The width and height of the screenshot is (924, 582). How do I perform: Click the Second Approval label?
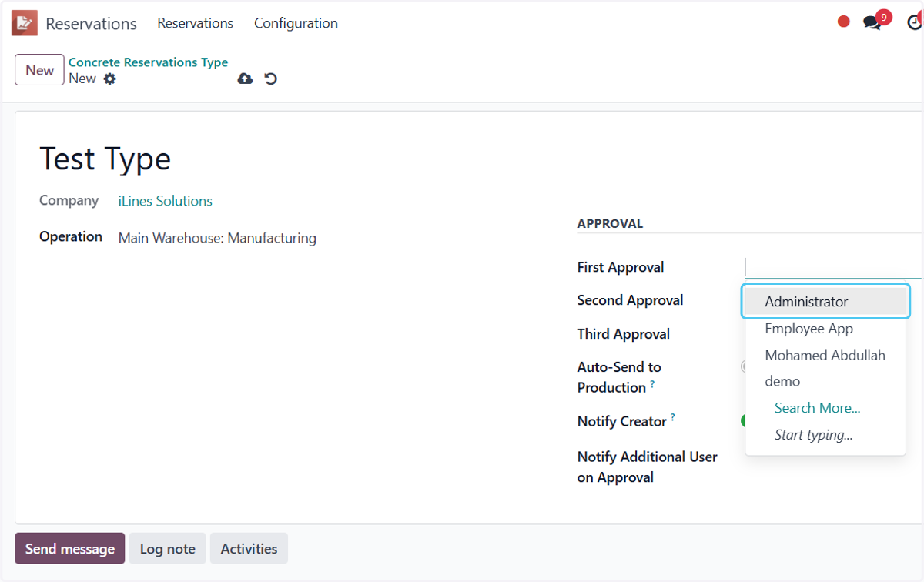pos(630,300)
